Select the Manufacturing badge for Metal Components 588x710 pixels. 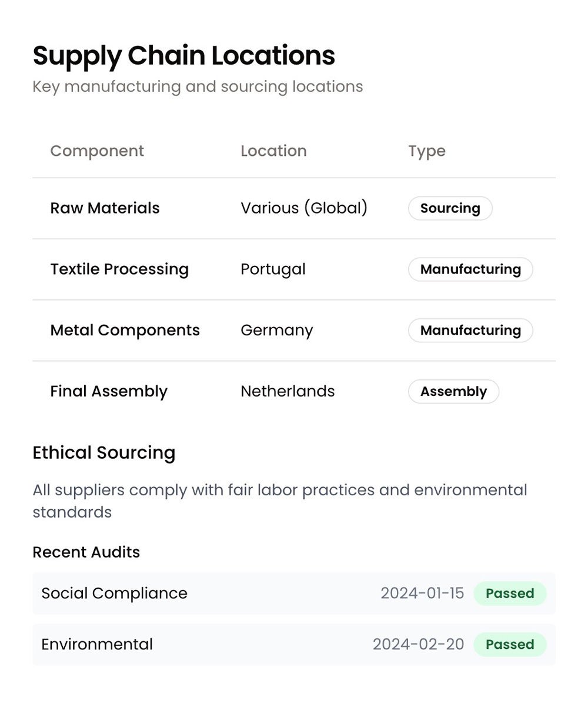(x=470, y=331)
